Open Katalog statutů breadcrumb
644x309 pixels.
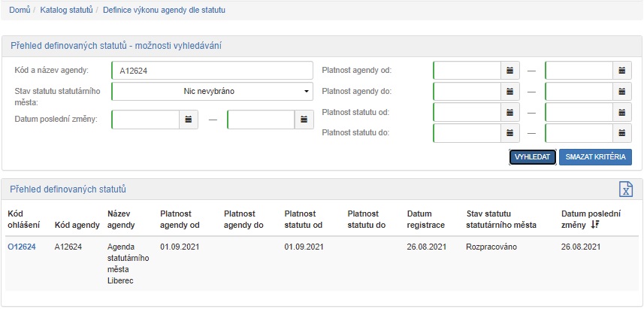(67, 11)
